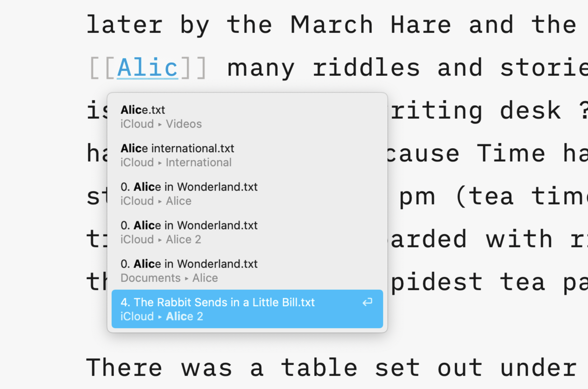Click the closing double brackets after Alic

tap(193, 68)
